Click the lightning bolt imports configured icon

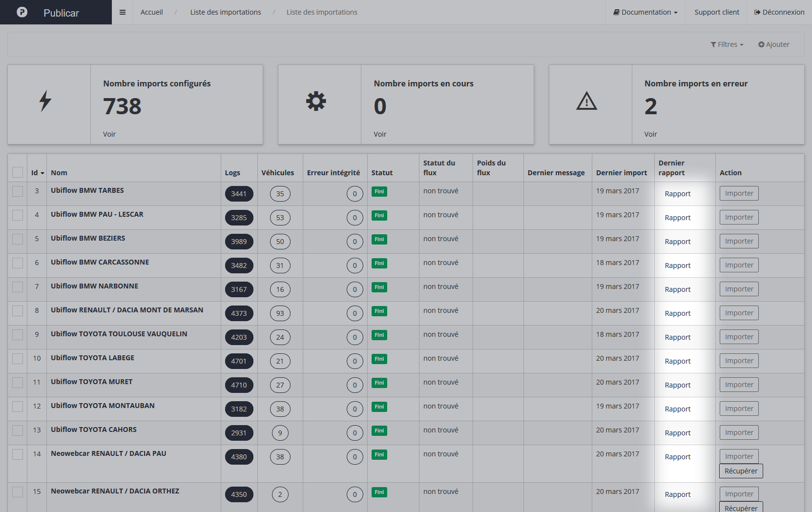tap(45, 101)
